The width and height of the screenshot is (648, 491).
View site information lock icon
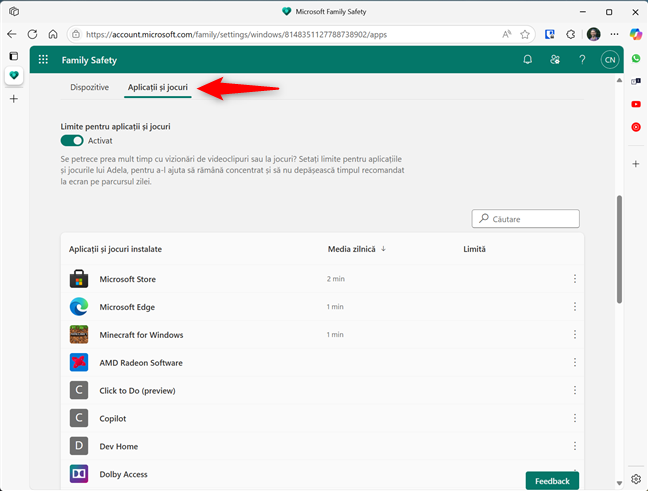pos(76,34)
